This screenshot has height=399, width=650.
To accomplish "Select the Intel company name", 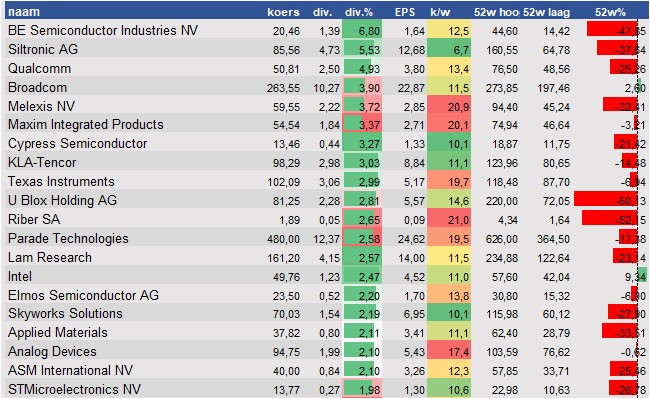I will coord(20,276).
